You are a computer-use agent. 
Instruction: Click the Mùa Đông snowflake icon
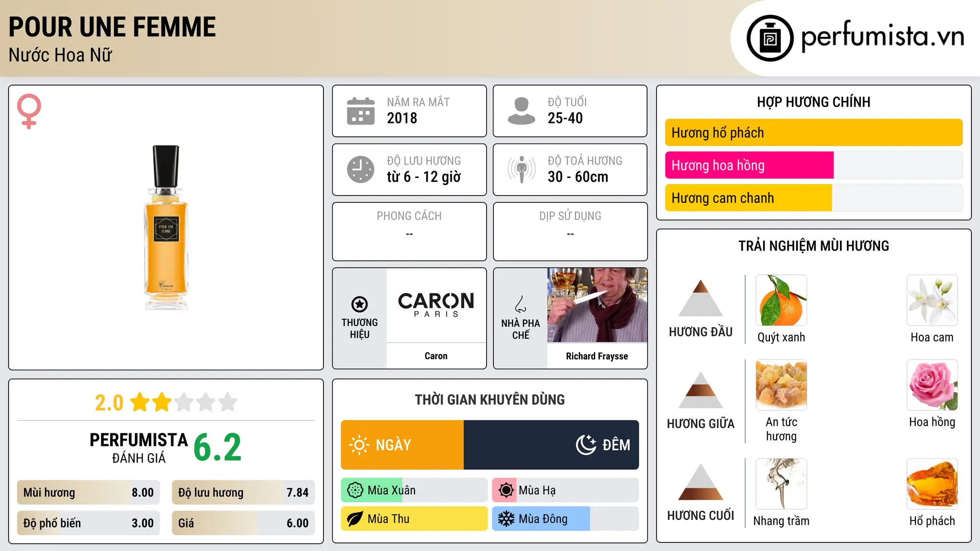(506, 519)
